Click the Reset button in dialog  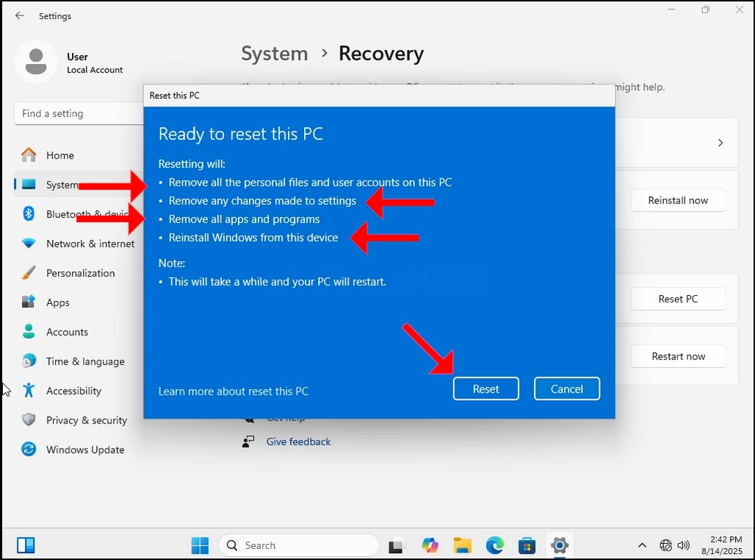(x=486, y=389)
